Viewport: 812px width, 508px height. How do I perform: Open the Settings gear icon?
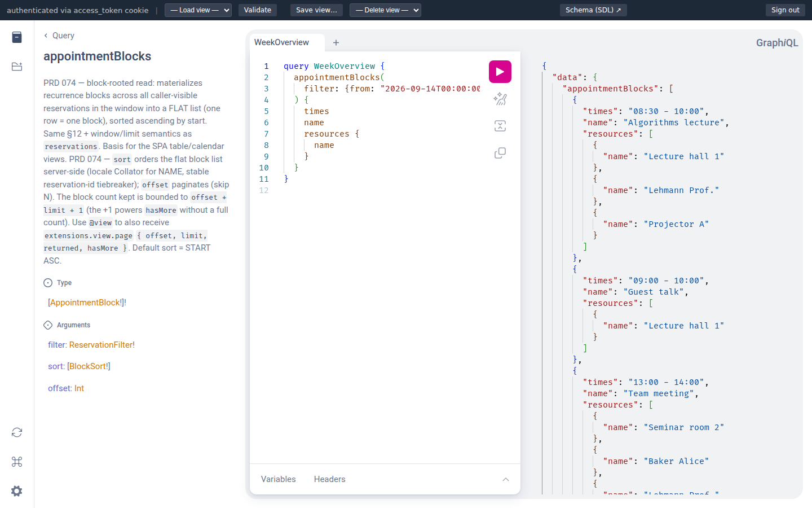pyautogui.click(x=17, y=491)
